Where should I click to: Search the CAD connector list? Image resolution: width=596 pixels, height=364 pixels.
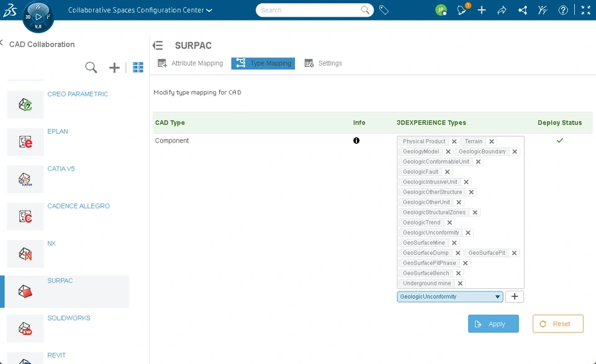pyautogui.click(x=91, y=68)
